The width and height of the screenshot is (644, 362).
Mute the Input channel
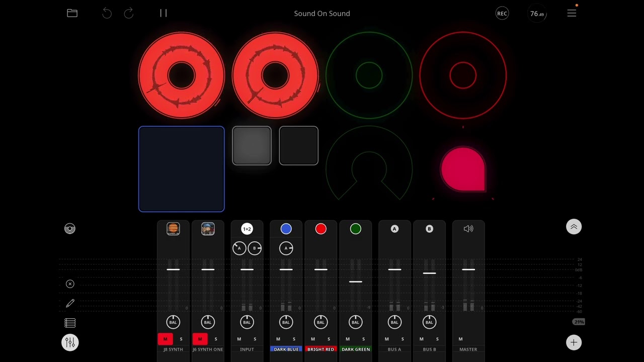[239, 339]
